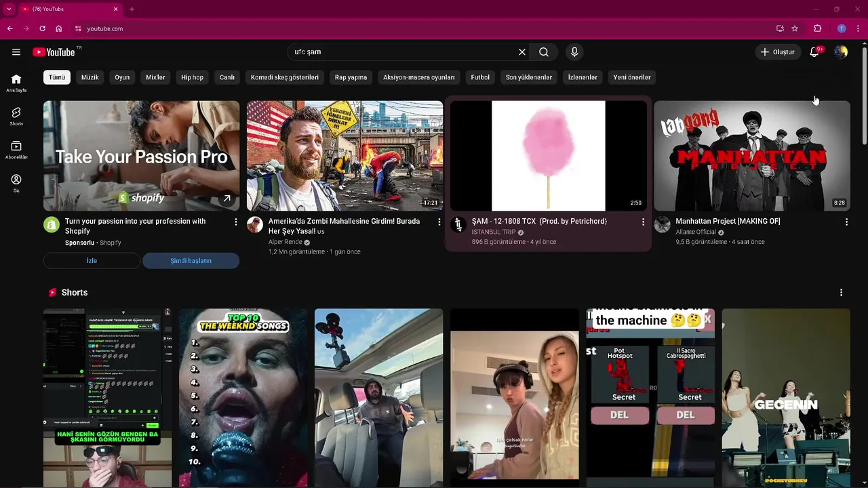This screenshot has height=488, width=868.
Task: Reload the page
Action: click(42, 28)
